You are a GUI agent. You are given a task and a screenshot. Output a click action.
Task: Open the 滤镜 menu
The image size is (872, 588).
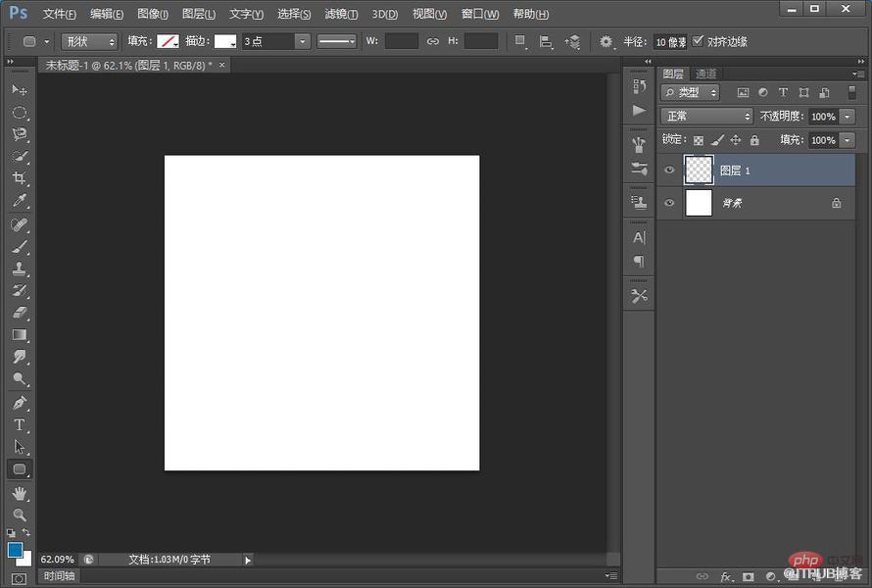341,14
